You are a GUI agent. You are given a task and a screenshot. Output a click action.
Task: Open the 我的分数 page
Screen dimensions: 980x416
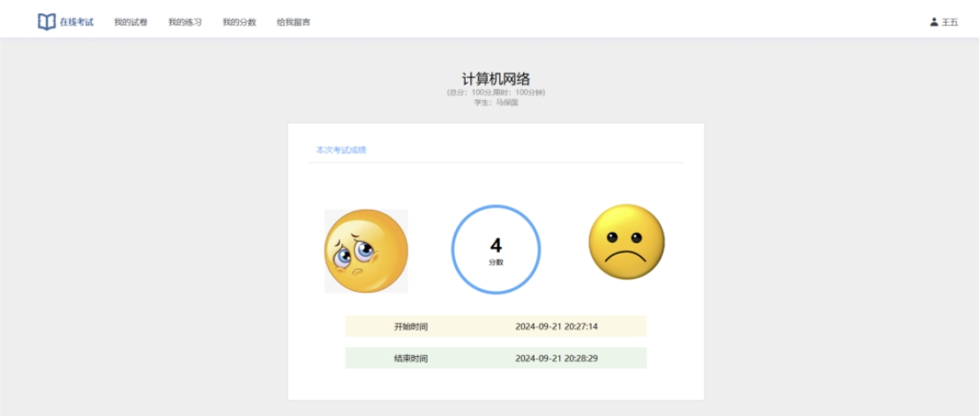(239, 22)
